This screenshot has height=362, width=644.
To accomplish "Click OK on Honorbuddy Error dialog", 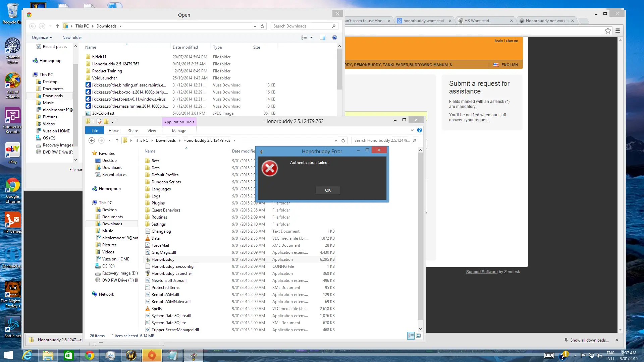I will (x=328, y=190).
